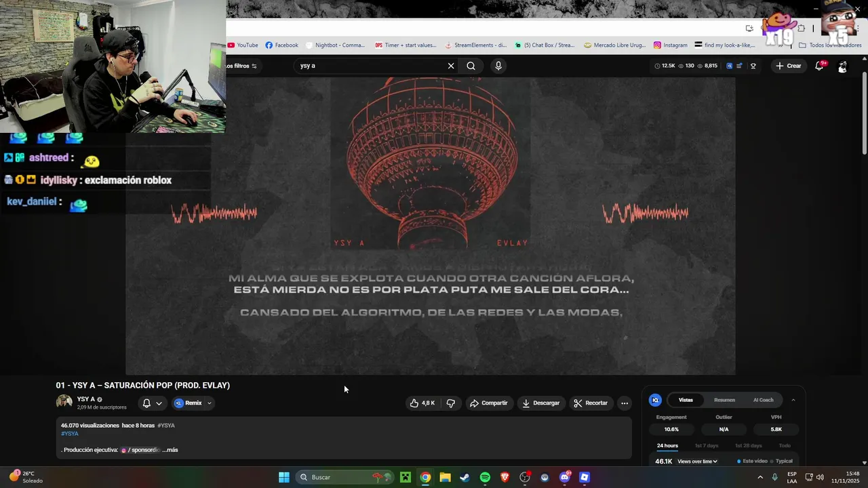
Task: Select the 1st 7 days range tab
Action: pyautogui.click(x=707, y=446)
